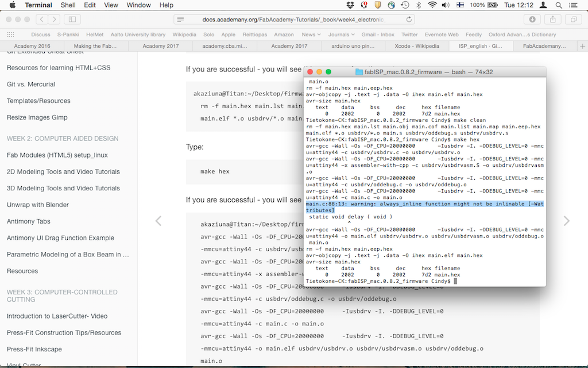
Task: Open Dropbox menu bar icon
Action: [x=350, y=5]
